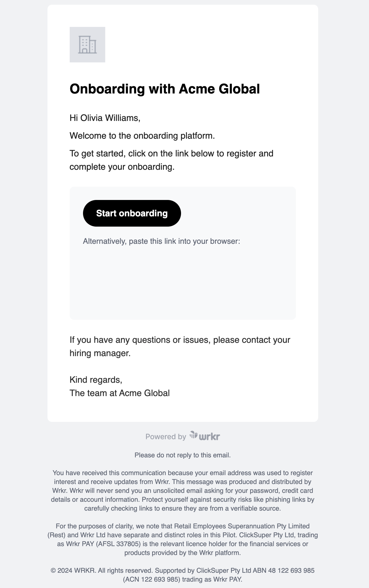Click the 'Onboarding with Acme Global' heading

point(165,89)
